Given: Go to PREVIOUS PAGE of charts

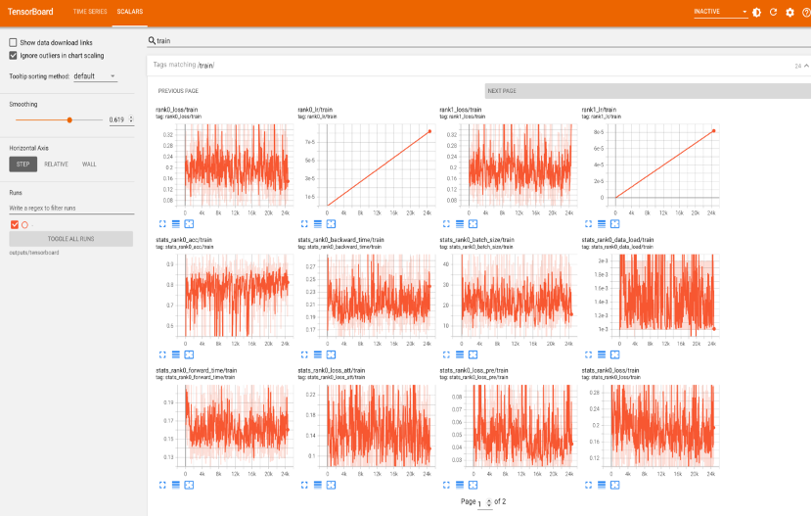Looking at the screenshot, I should pyautogui.click(x=178, y=91).
